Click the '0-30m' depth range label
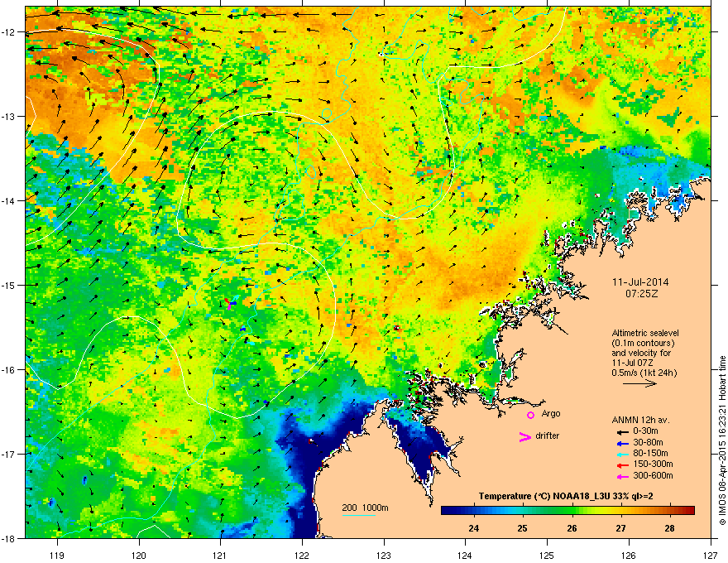This screenshot has height=563, width=728. [x=646, y=431]
